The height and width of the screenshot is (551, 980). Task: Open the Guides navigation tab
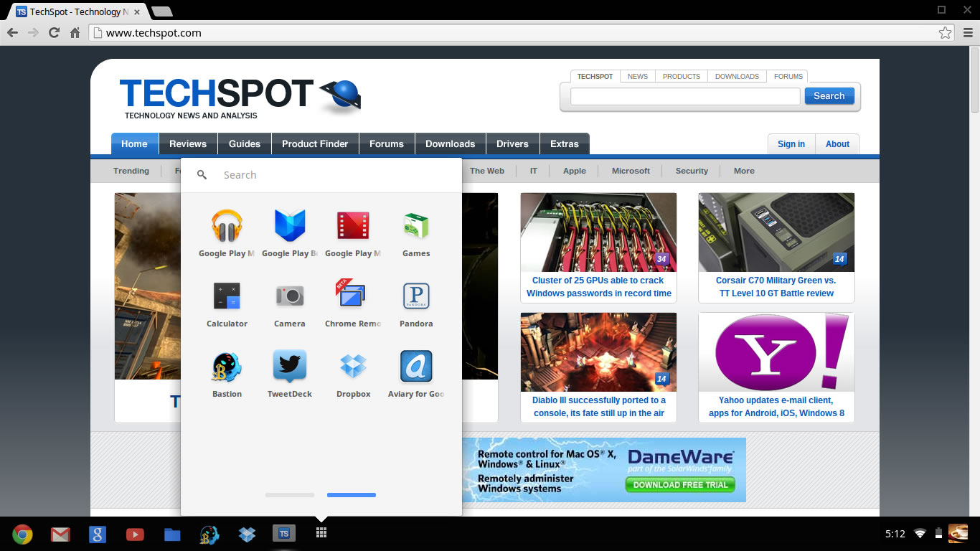pos(245,143)
